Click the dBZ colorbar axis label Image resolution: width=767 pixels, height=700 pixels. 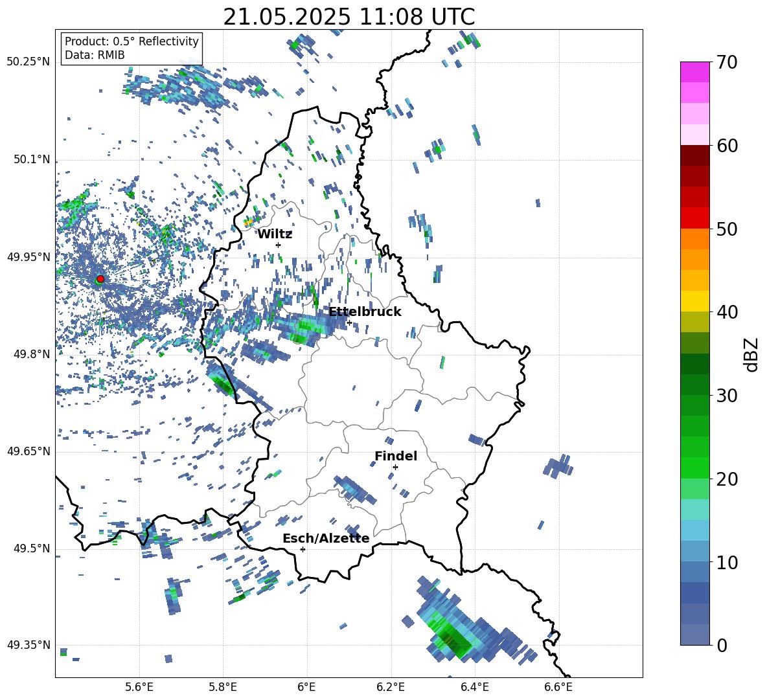click(x=752, y=354)
